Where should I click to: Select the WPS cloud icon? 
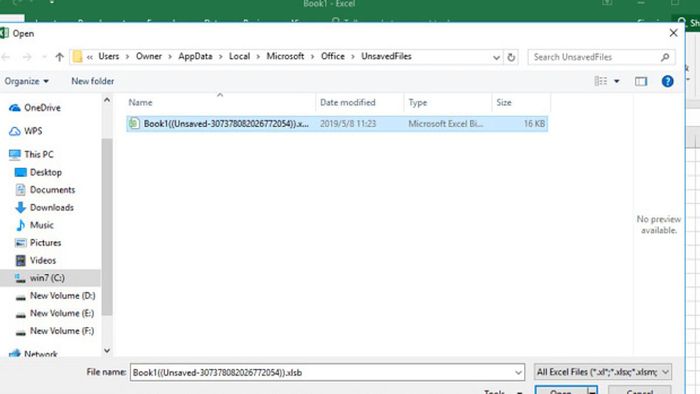point(15,131)
